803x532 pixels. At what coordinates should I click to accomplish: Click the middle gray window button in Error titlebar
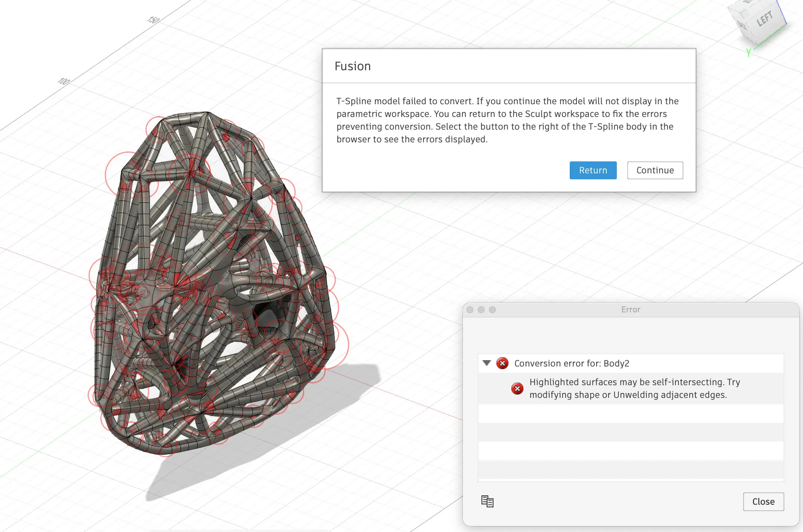(481, 310)
